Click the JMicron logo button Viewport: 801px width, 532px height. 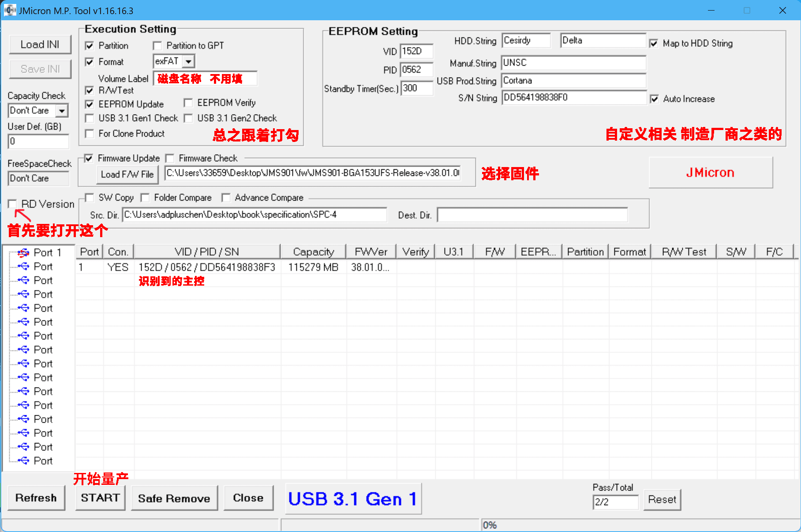pos(710,173)
